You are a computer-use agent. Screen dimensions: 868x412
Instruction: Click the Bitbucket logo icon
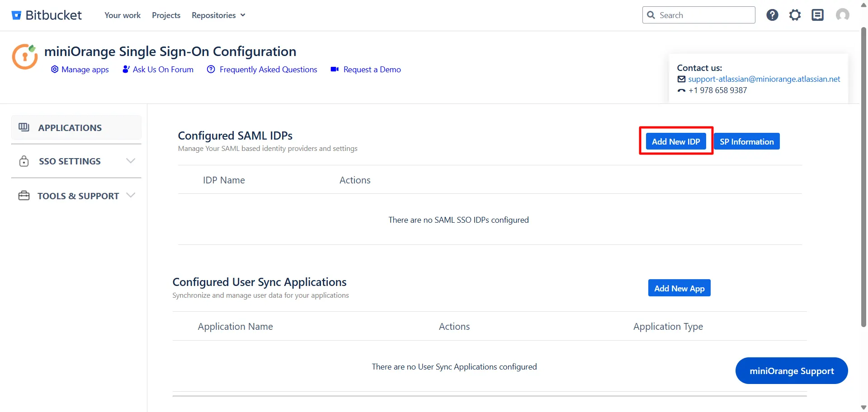pyautogui.click(x=16, y=14)
